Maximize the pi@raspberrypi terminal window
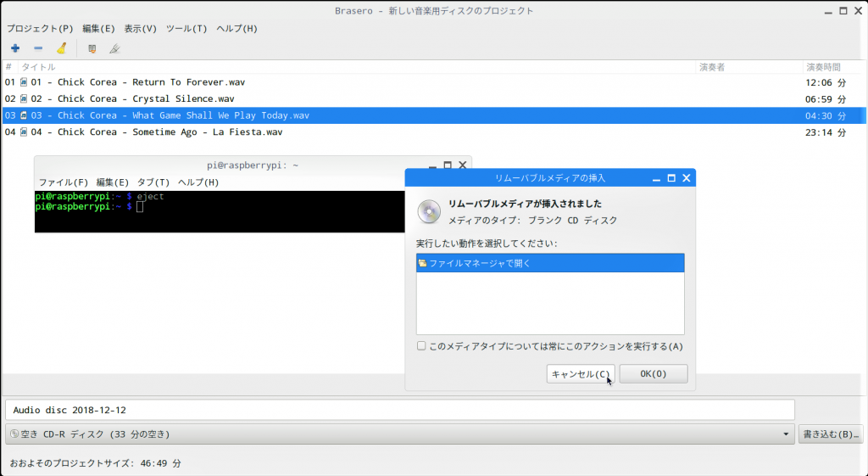Image resolution: width=868 pixels, height=476 pixels. pos(448,165)
